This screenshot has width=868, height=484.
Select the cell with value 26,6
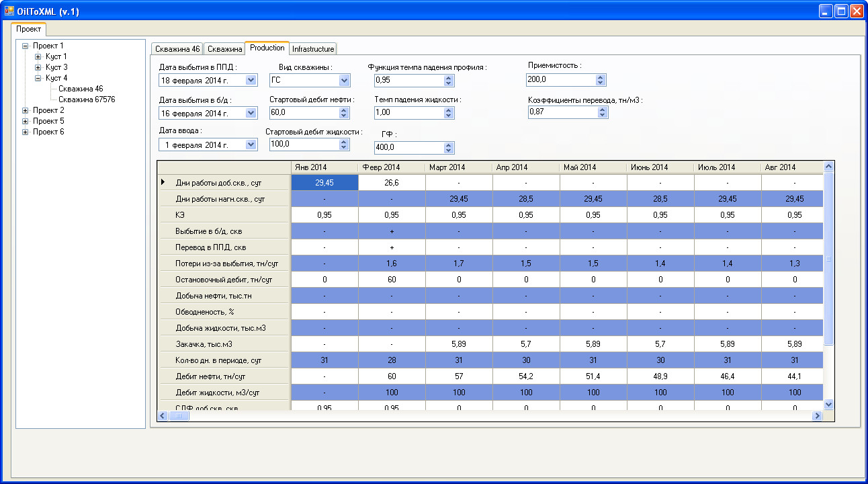pyautogui.click(x=392, y=182)
